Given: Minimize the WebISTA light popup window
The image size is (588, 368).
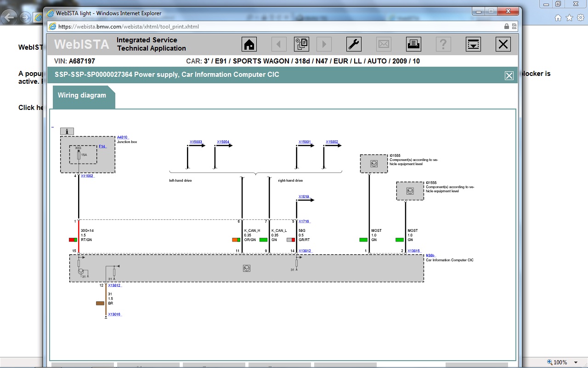Looking at the screenshot, I should coord(478,11).
